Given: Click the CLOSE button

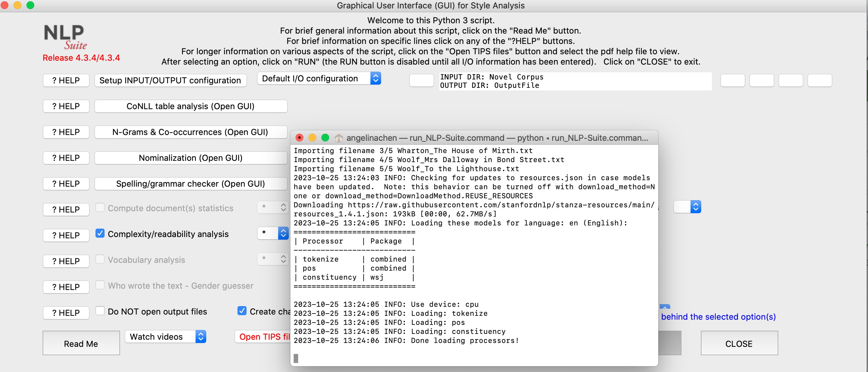Looking at the screenshot, I should tap(739, 343).
